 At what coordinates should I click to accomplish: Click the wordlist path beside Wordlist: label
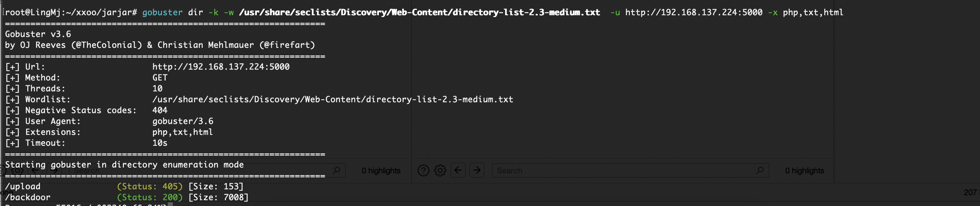coord(332,99)
